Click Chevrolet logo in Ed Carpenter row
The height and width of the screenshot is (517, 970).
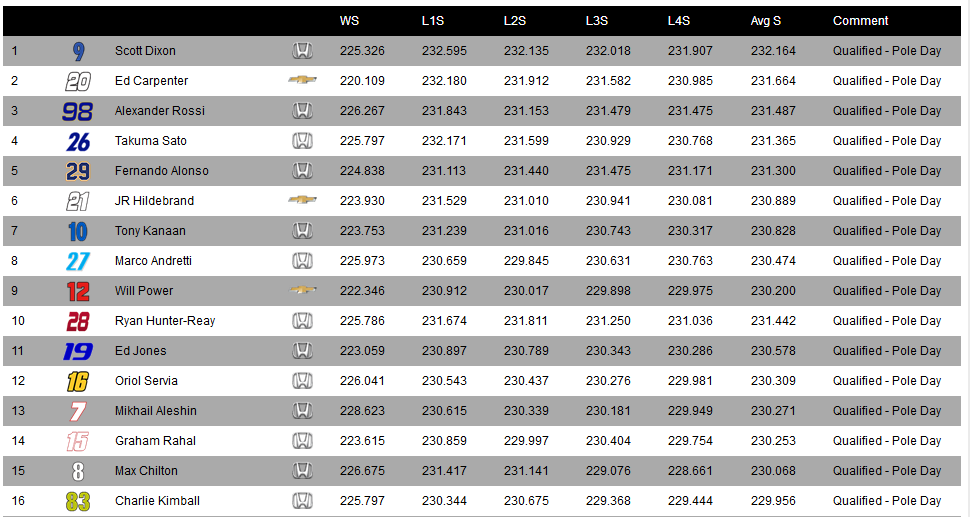tap(303, 80)
